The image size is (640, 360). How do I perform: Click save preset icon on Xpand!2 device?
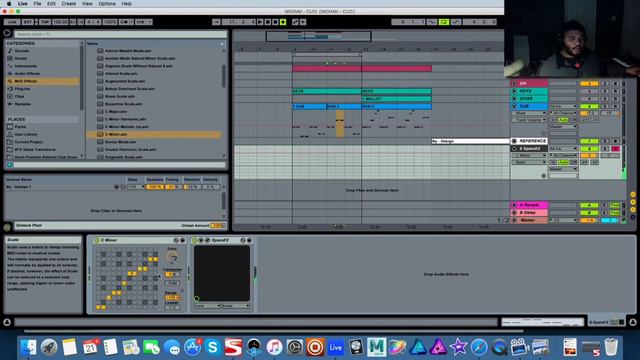pos(249,240)
